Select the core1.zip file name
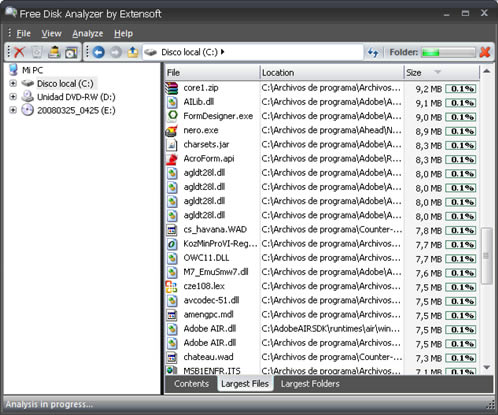498x415 pixels. (x=201, y=88)
